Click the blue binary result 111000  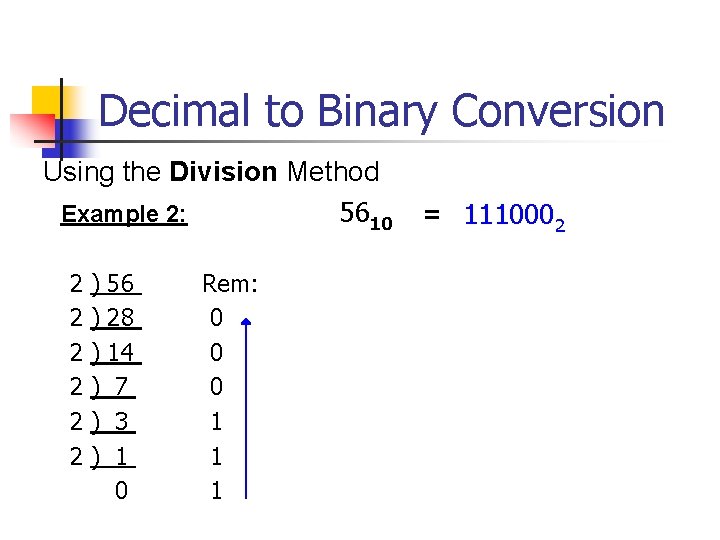click(x=514, y=217)
